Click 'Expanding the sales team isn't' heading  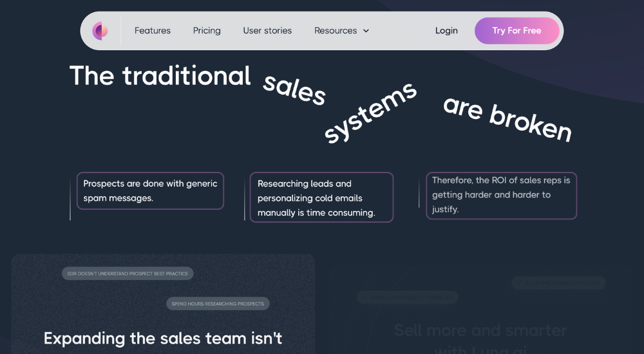(x=163, y=339)
